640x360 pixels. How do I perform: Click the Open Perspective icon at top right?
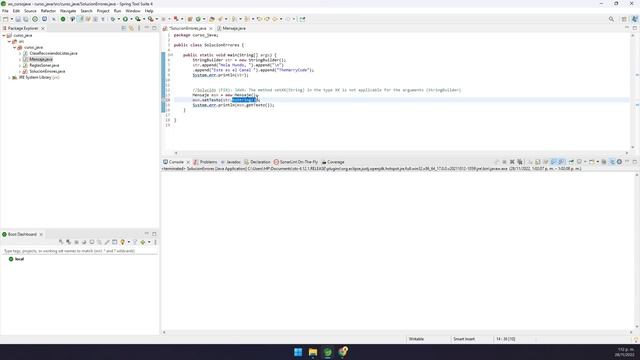click(x=624, y=19)
